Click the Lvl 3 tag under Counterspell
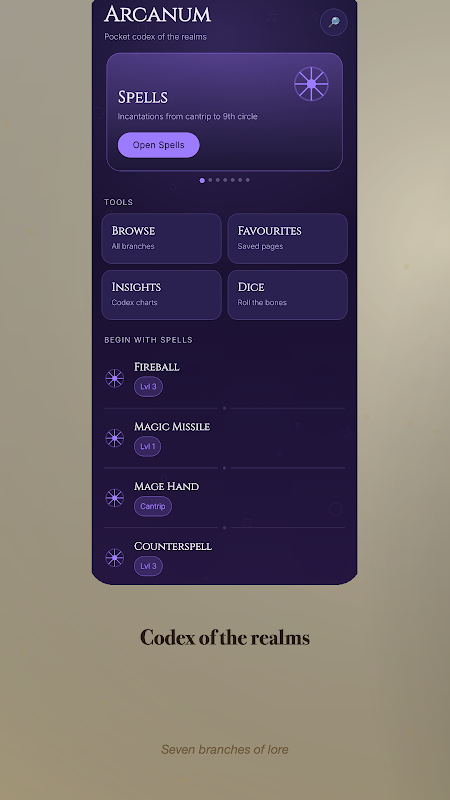The width and height of the screenshot is (450, 800). [x=148, y=566]
